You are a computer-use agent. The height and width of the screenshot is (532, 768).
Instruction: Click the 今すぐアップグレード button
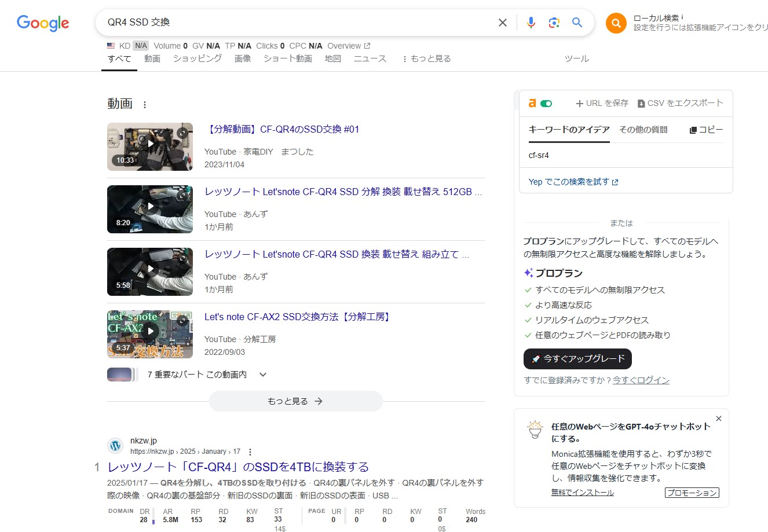[x=577, y=359]
